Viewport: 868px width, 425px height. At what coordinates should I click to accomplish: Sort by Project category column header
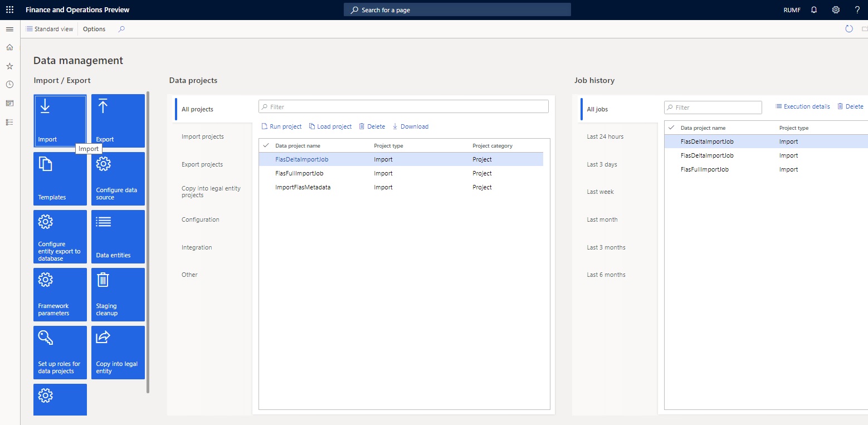pyautogui.click(x=492, y=146)
